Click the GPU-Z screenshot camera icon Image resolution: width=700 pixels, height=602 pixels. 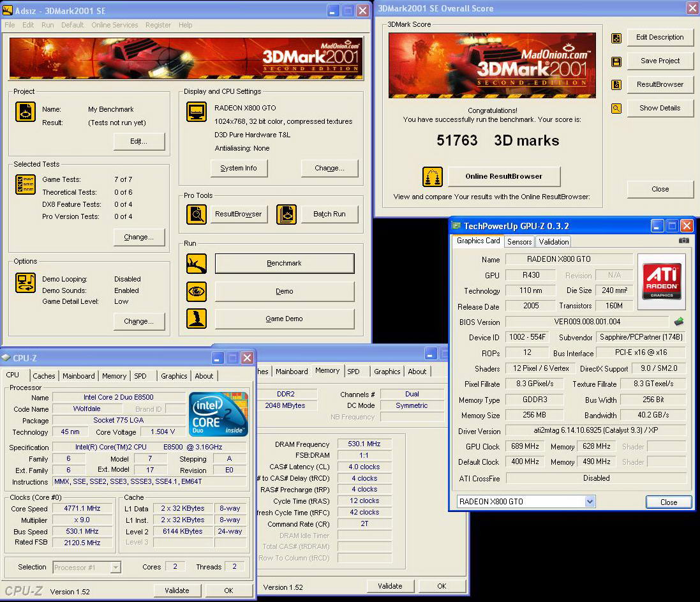(x=683, y=241)
